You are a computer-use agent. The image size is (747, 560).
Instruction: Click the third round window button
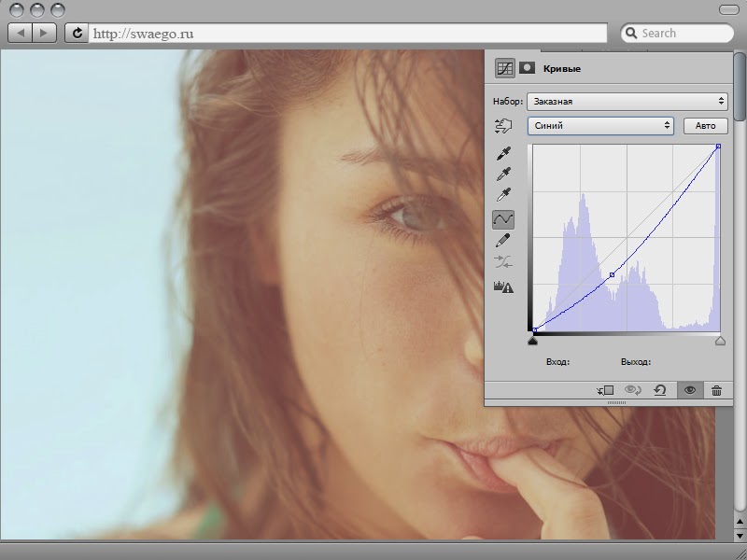pos(58,10)
